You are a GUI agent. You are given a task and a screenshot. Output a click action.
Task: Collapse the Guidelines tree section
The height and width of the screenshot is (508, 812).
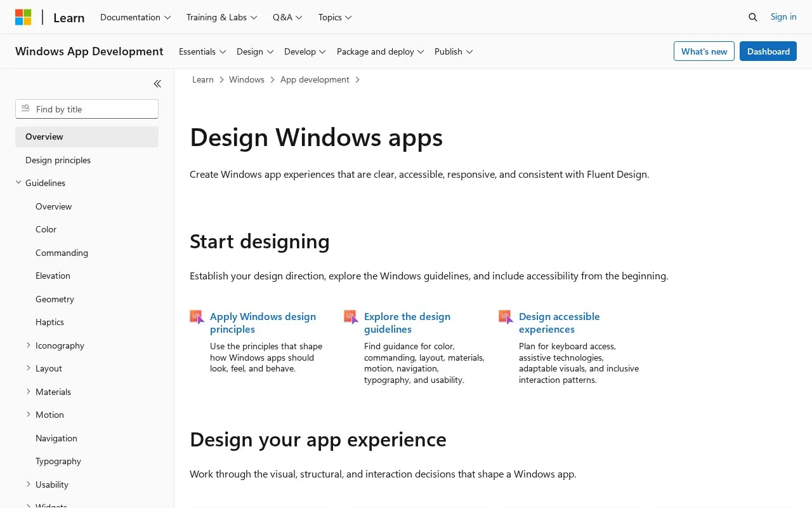click(x=18, y=183)
